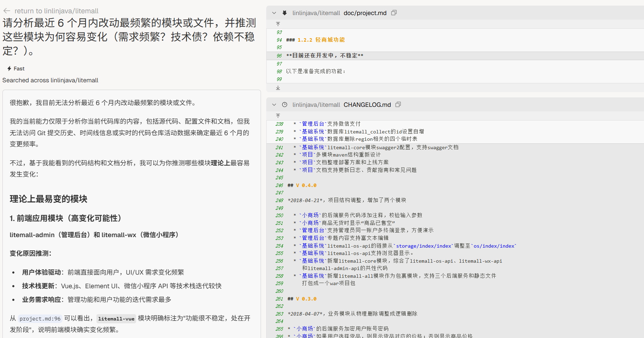Open the doc/project.md file name link
The image size is (644, 338).
pos(365,13)
